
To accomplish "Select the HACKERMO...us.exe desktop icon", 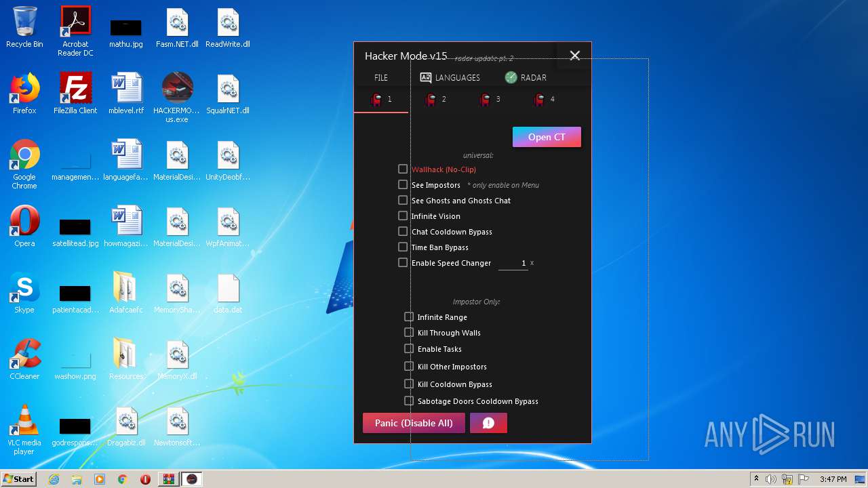I will click(x=177, y=98).
